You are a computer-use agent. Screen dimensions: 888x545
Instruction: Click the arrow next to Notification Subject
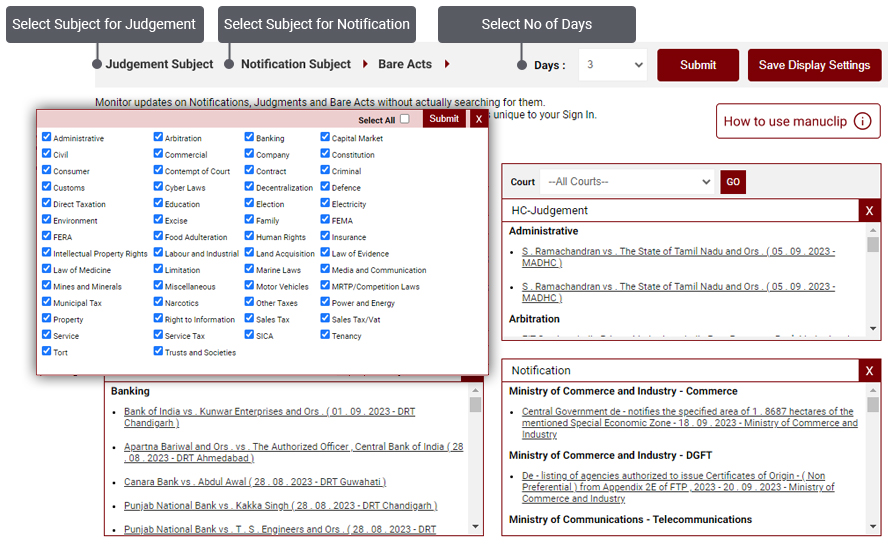(365, 64)
